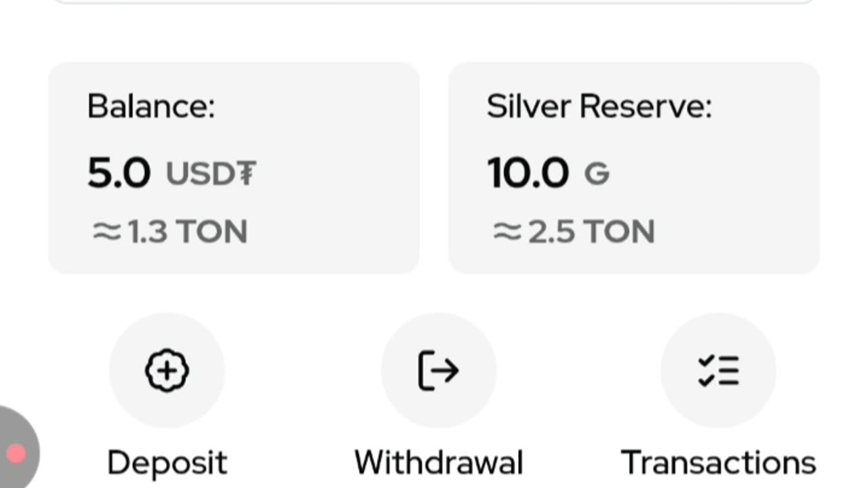Open the Silver Reserve card
The width and height of the screenshot is (868, 488).
coord(634,168)
